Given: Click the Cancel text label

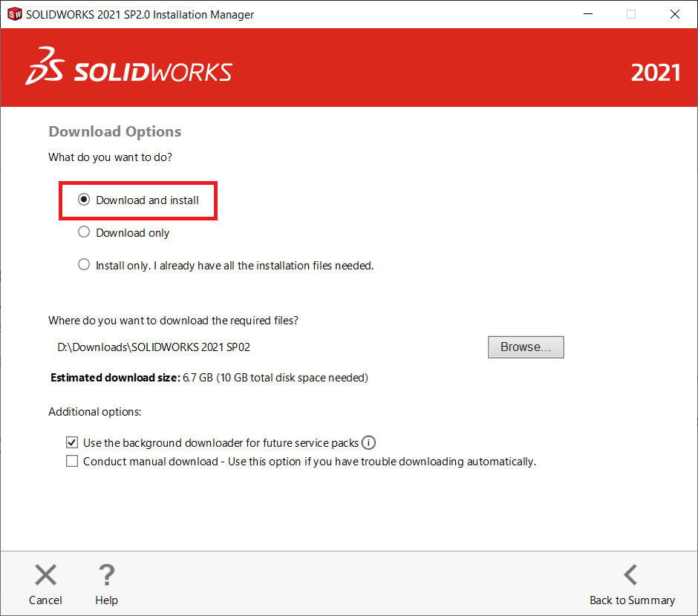Looking at the screenshot, I should (46, 600).
